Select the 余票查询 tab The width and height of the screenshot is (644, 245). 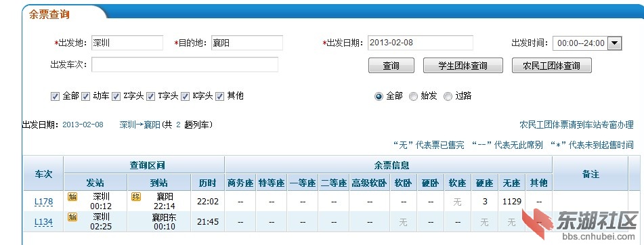click(x=49, y=15)
